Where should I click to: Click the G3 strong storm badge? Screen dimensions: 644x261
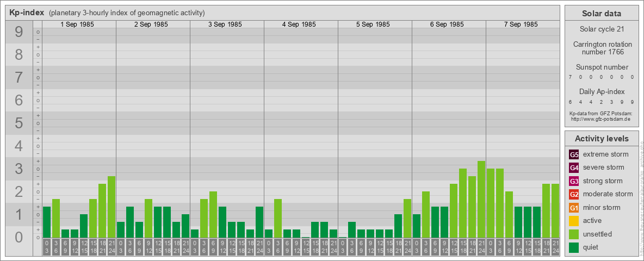tap(574, 181)
